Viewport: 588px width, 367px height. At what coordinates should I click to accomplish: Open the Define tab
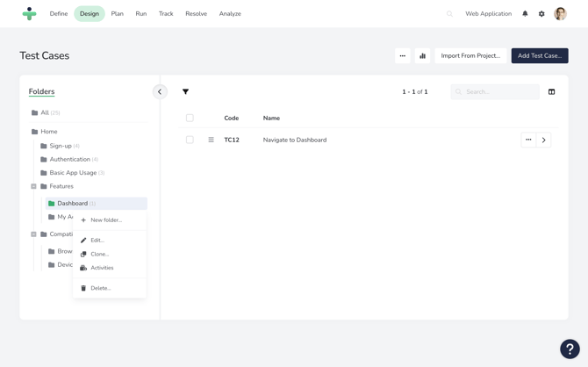click(x=59, y=13)
